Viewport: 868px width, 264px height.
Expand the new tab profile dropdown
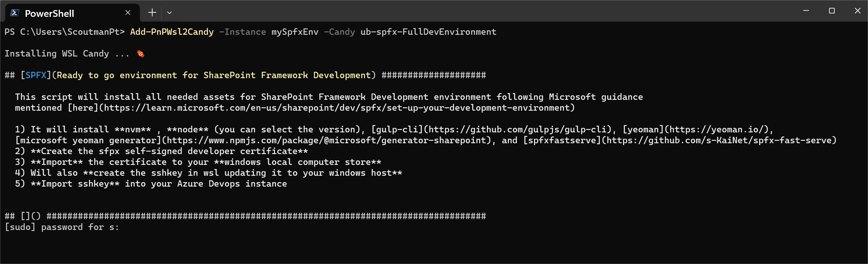click(169, 13)
